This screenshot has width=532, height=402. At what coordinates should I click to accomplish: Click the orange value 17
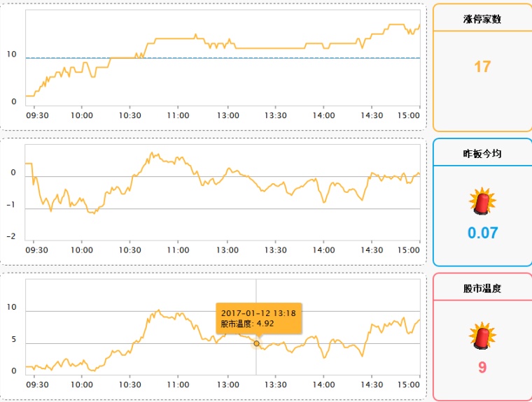tap(482, 66)
